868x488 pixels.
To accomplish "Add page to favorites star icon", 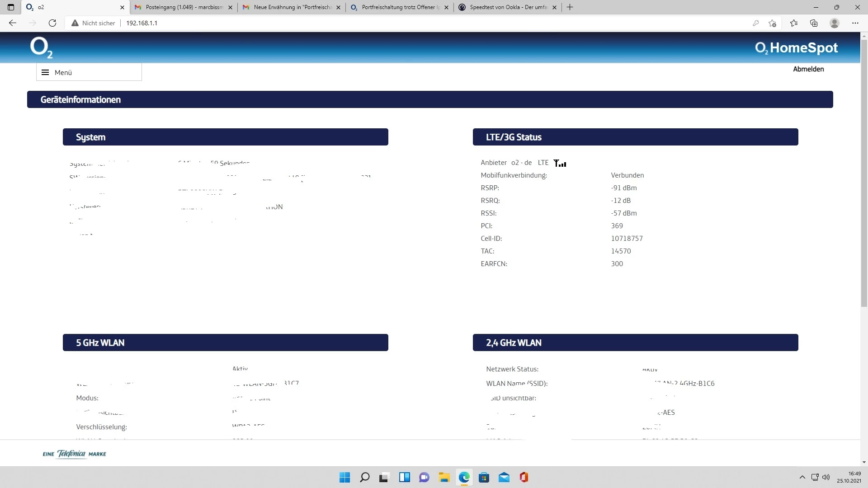I will (x=772, y=23).
